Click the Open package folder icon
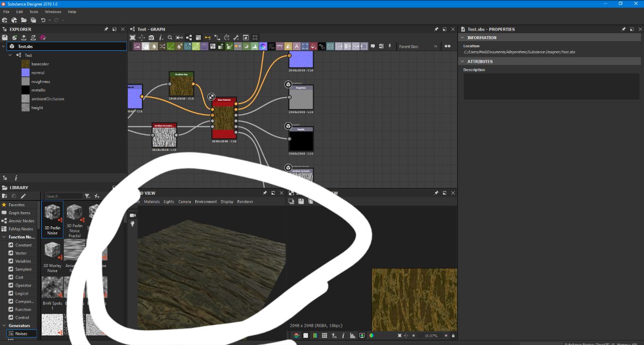 [24, 20]
